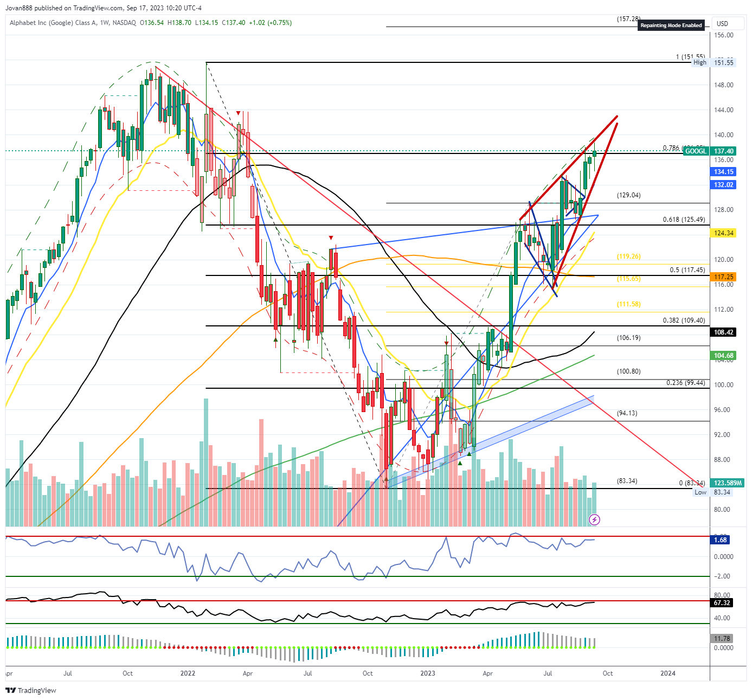
Task: Click the green 104.68 price axis tag
Action: 723,356
